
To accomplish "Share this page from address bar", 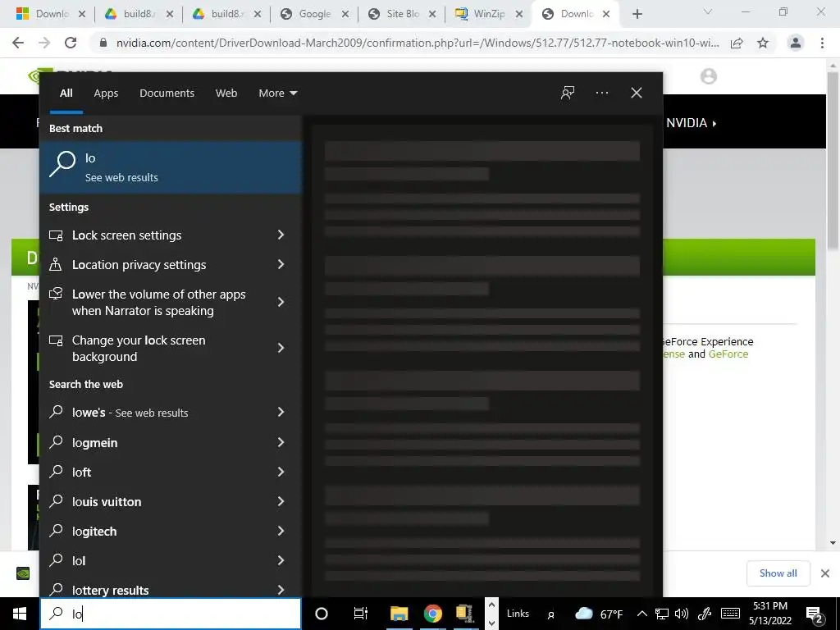I will pyautogui.click(x=737, y=43).
